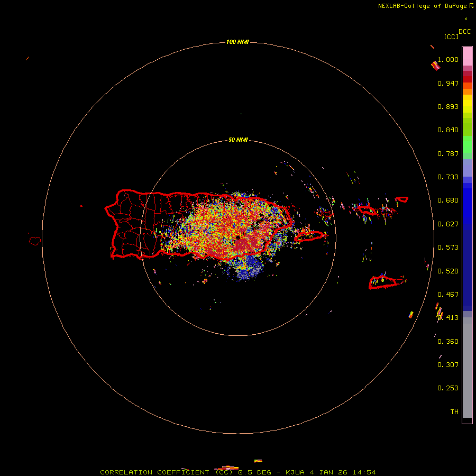Click the NEXLAB-College of DuPage label

(424, 6)
